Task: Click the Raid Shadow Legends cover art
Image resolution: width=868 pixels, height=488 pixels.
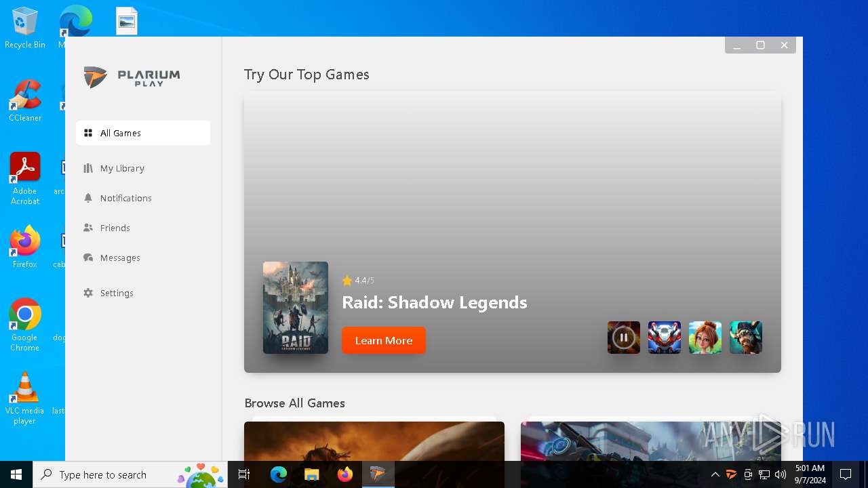Action: (x=296, y=308)
